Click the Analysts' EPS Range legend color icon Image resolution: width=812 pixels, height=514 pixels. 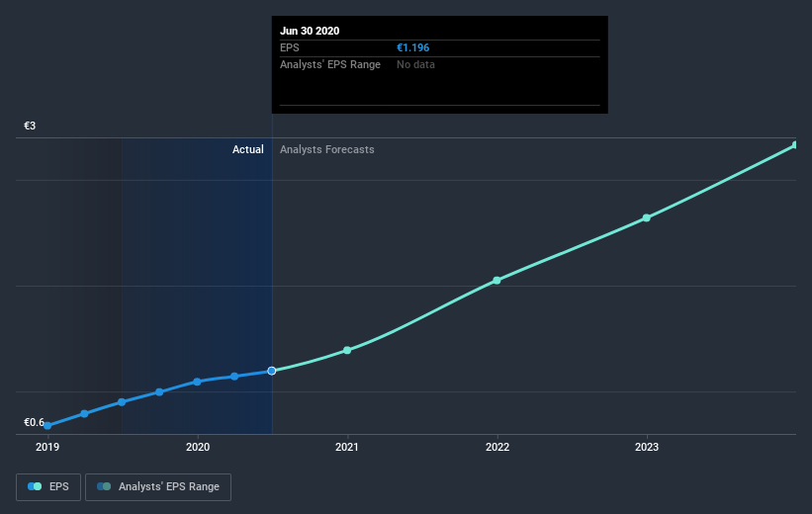click(104, 486)
